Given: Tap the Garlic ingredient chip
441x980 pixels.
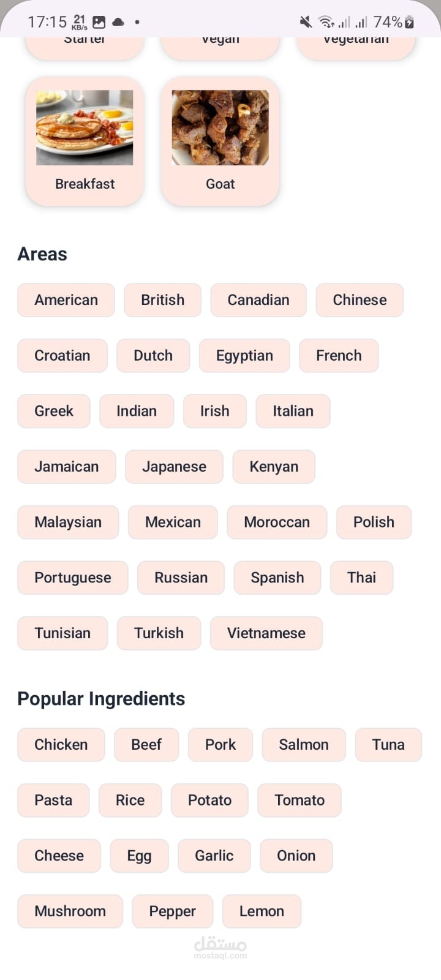Looking at the screenshot, I should click(214, 856).
